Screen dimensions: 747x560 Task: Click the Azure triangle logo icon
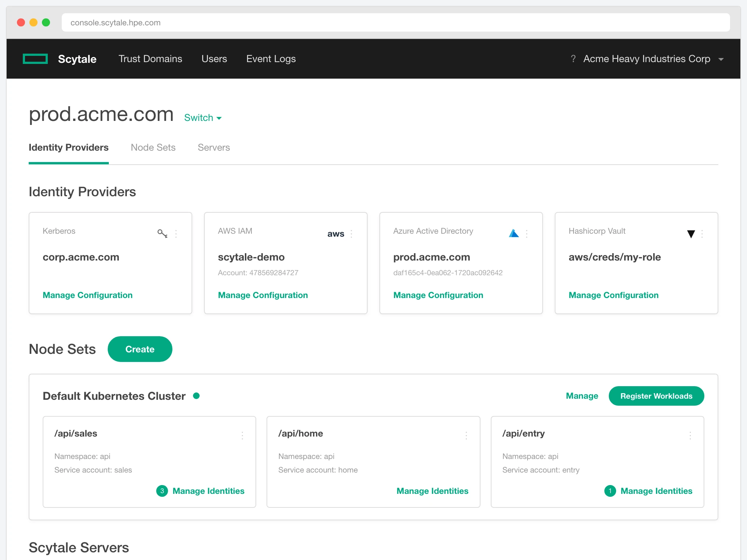pos(514,233)
